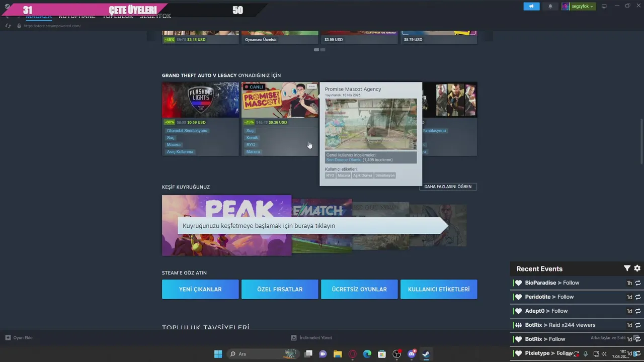Click the store URL address field
The width and height of the screenshot is (644, 362).
click(52, 26)
